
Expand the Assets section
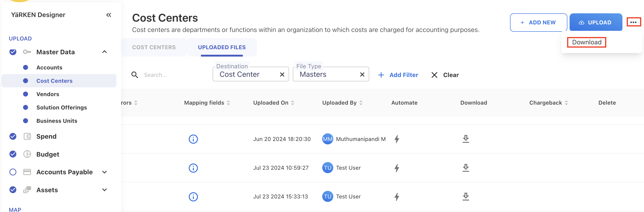coord(104,190)
